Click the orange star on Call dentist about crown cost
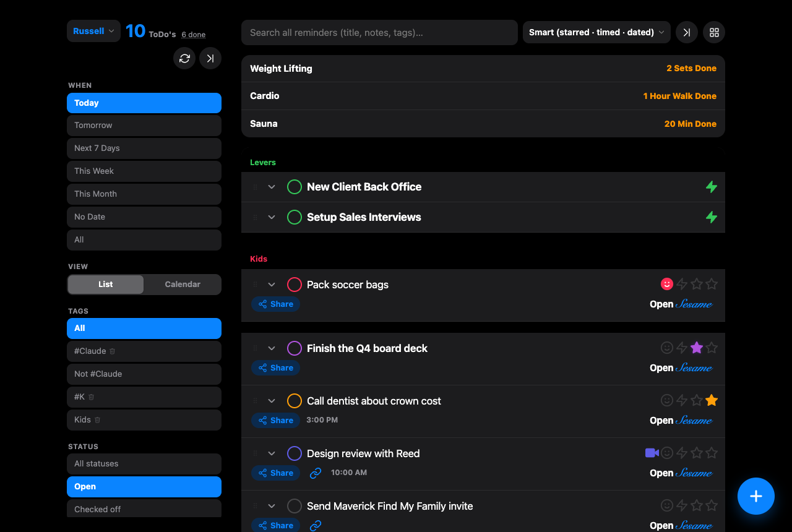 tap(712, 400)
